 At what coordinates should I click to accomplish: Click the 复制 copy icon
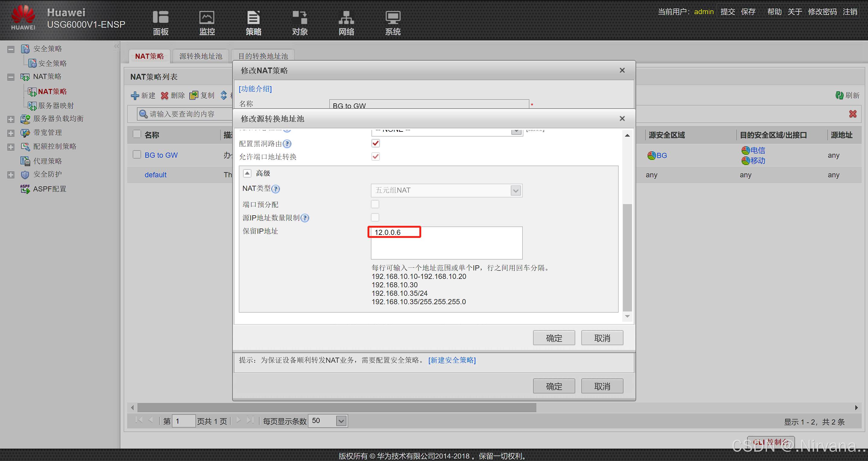coord(194,95)
